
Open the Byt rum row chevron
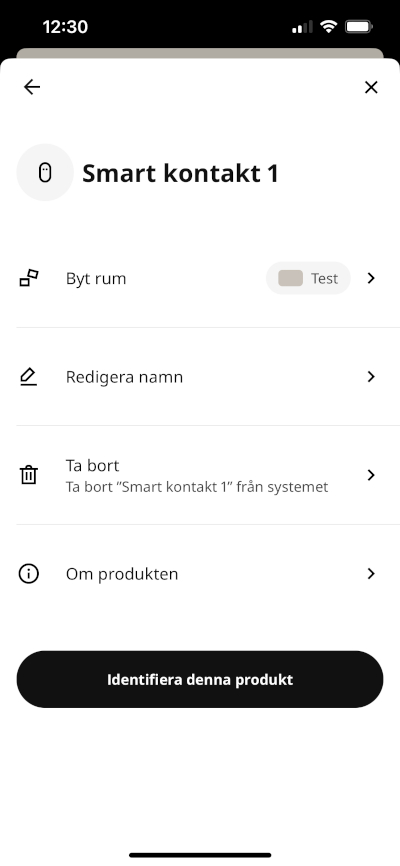tap(371, 278)
